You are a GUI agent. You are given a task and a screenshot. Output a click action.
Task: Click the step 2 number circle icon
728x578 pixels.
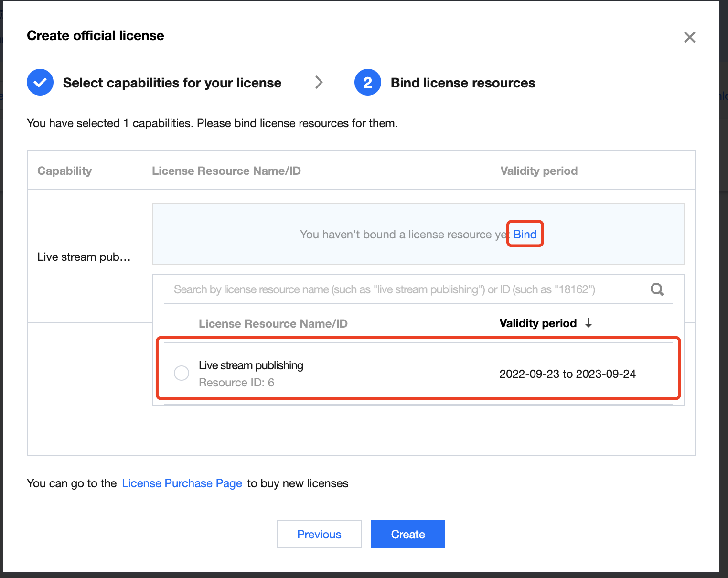pos(367,82)
